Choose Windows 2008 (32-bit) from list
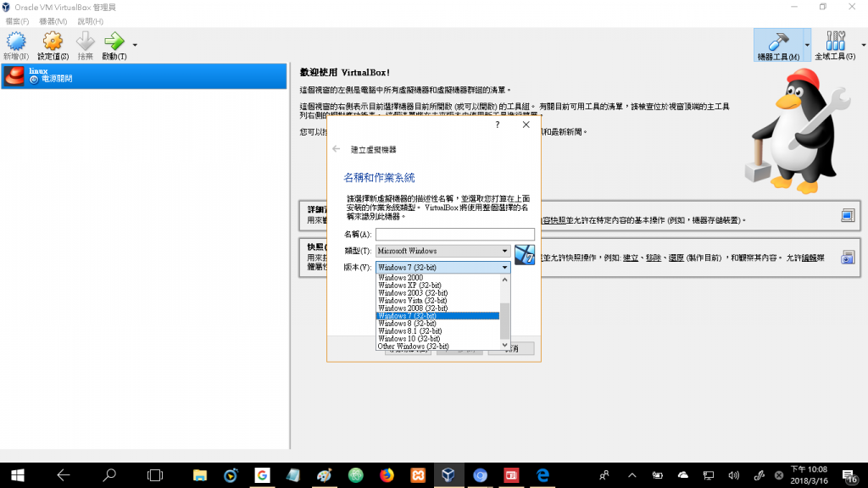 tap(437, 308)
